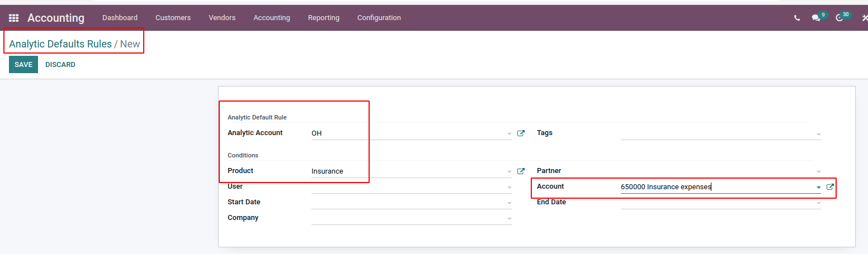Click the Tags label
Image resolution: width=868 pixels, height=254 pixels.
click(545, 133)
